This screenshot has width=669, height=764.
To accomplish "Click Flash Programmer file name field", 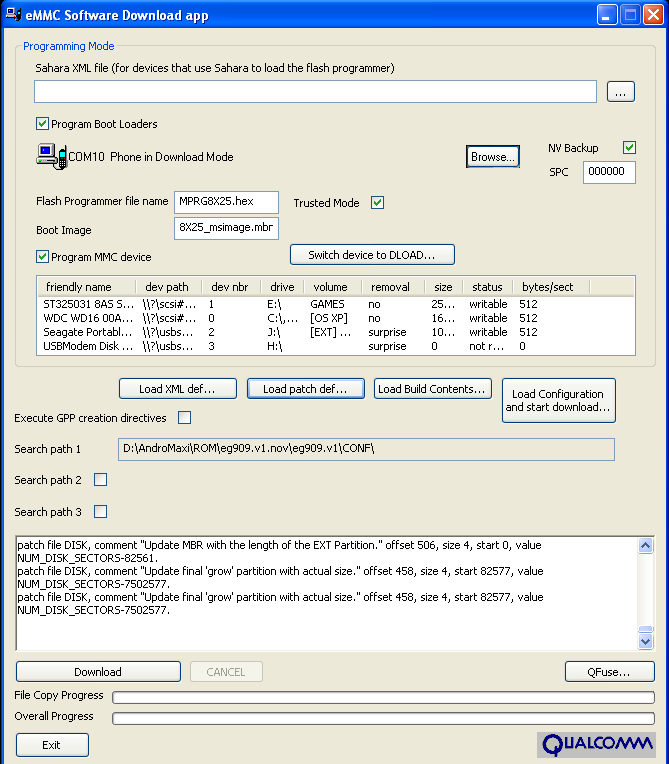I will (x=226, y=202).
